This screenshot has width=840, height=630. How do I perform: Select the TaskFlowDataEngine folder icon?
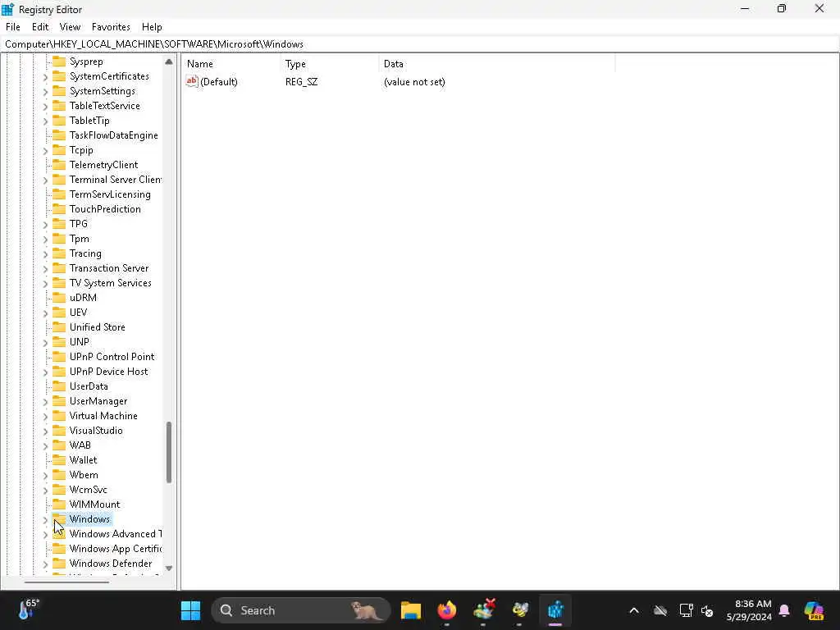(x=59, y=135)
